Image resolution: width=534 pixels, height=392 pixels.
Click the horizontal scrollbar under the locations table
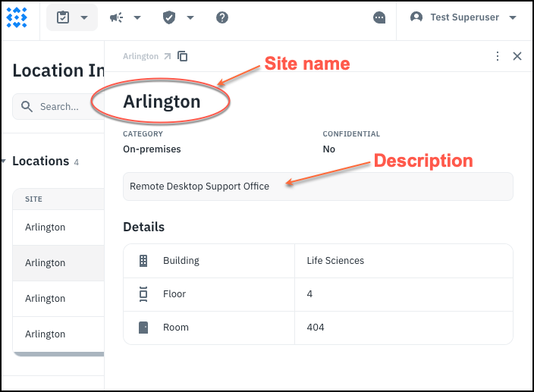pos(58,353)
